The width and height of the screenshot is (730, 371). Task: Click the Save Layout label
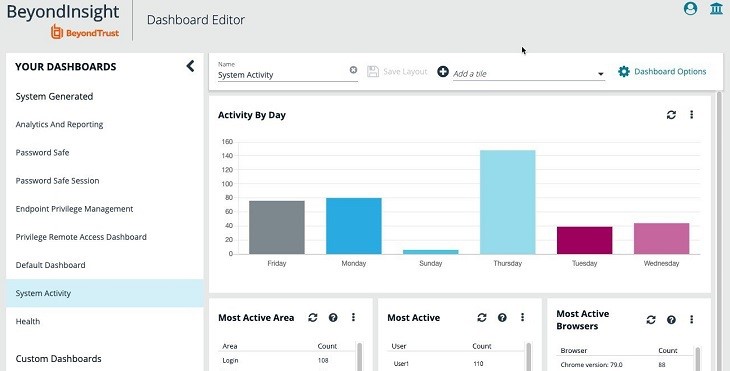[405, 72]
